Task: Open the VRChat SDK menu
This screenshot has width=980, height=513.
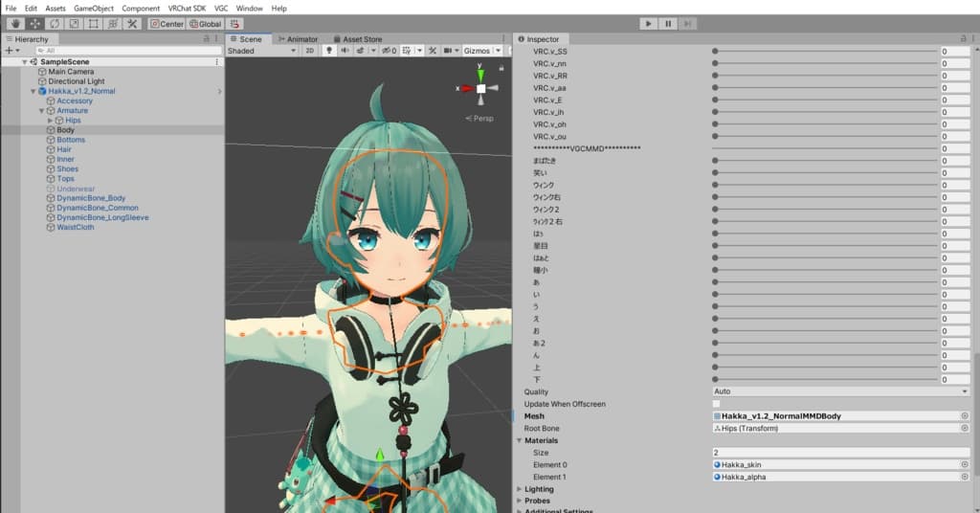Action: tap(187, 8)
